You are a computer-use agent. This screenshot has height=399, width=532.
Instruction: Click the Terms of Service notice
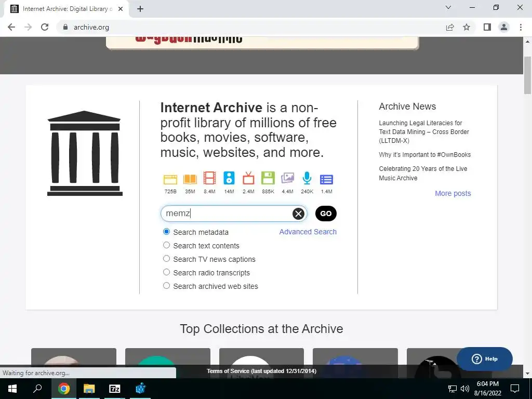point(262,371)
